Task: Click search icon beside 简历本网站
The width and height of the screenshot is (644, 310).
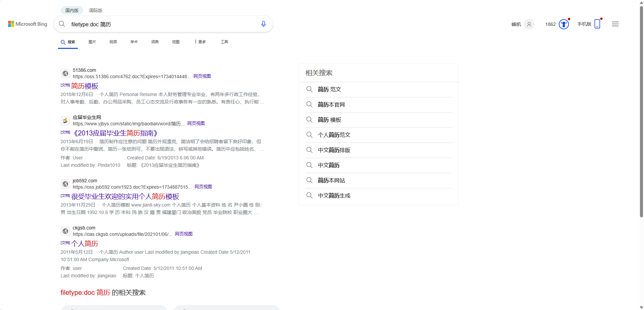Action: click(309, 180)
